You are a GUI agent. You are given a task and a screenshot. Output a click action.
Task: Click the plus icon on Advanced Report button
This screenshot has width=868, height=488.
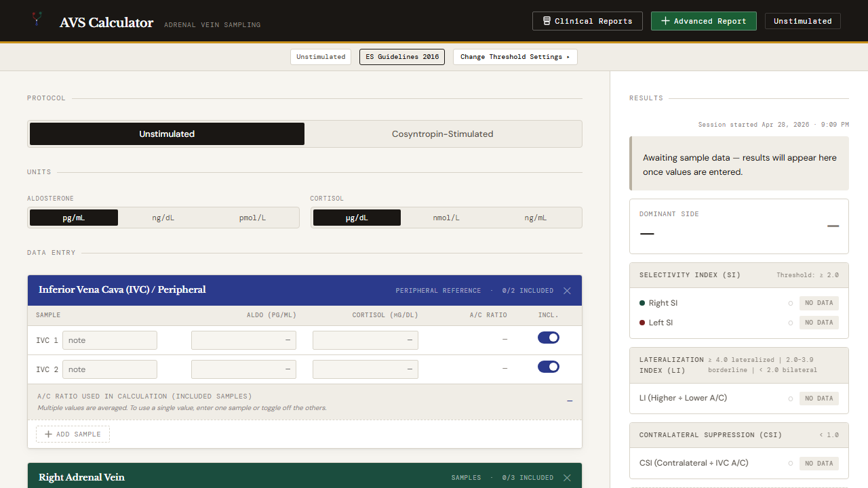[x=665, y=21]
